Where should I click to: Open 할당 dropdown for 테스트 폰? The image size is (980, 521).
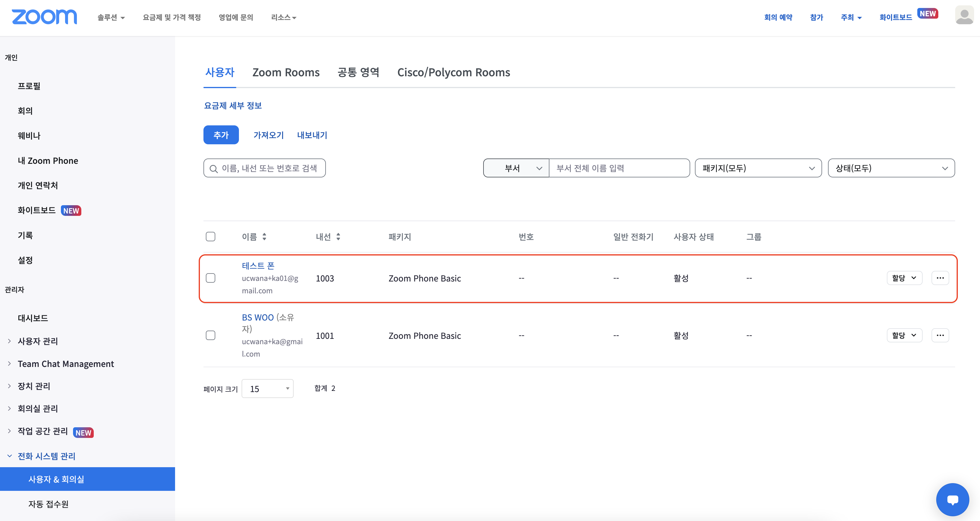pos(904,278)
